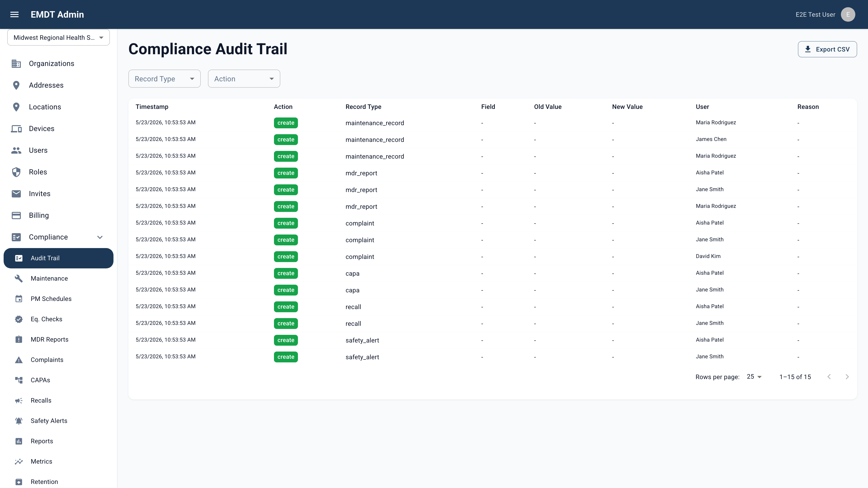Viewport: 868px width, 488px height.
Task: Click the Maintenance wrench icon
Action: (19, 279)
